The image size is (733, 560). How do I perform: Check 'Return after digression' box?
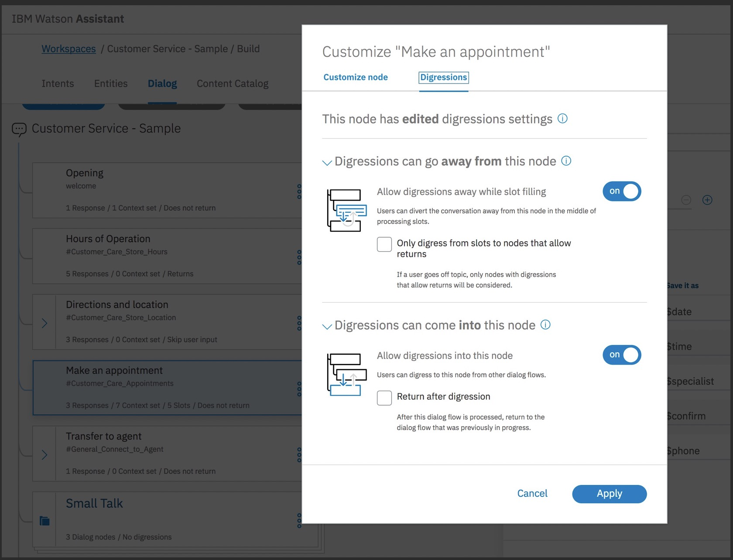tap(384, 398)
